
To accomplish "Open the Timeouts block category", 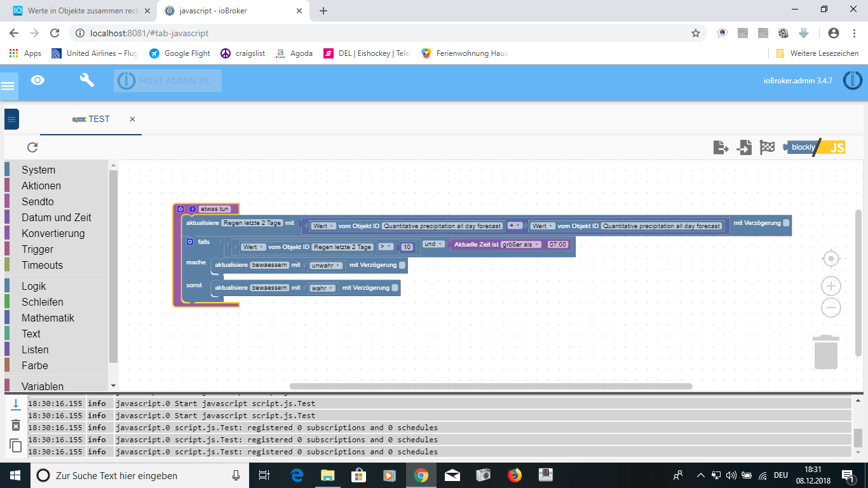I will [x=42, y=265].
